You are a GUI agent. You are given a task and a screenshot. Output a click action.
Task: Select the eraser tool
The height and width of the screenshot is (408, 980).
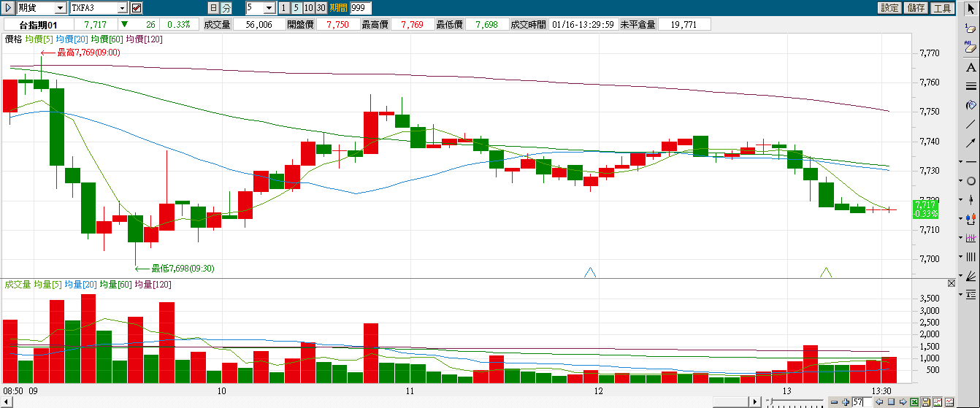[971, 28]
